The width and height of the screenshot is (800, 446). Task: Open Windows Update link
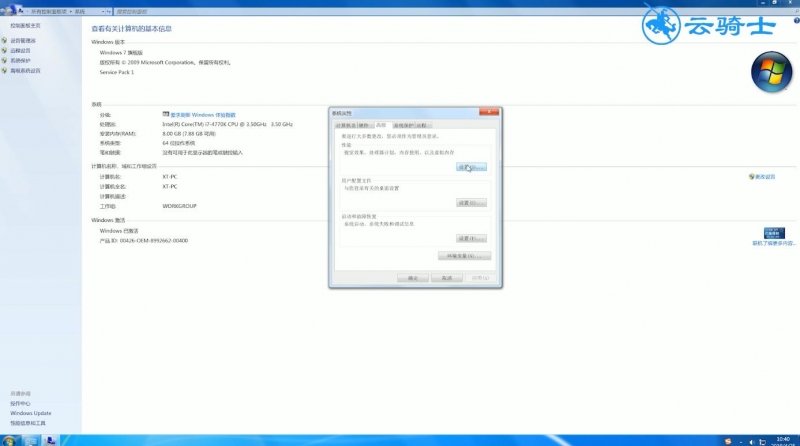[x=31, y=413]
